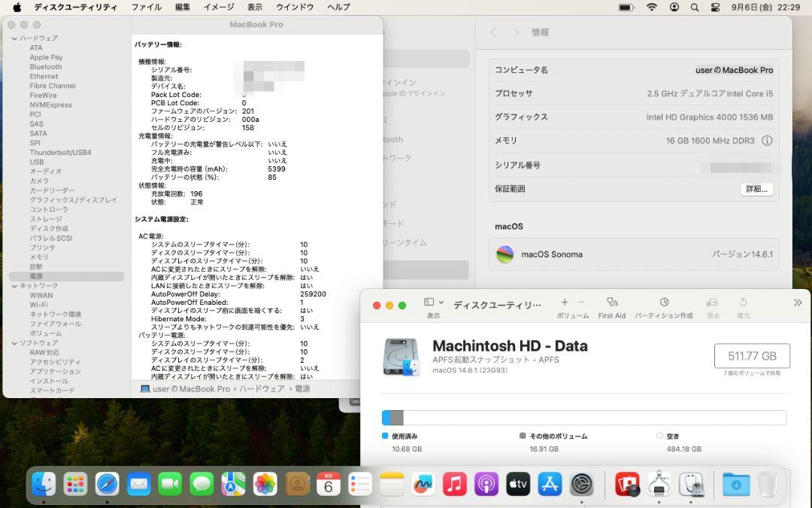Open Podcasts from the Dock

click(486, 485)
